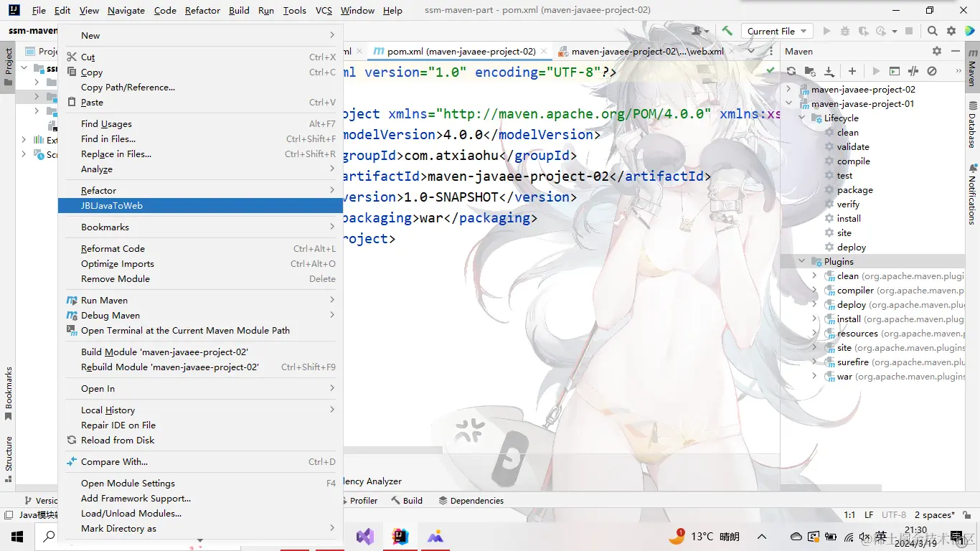Reload all Maven projects
This screenshot has width=980, height=551.
point(791,71)
